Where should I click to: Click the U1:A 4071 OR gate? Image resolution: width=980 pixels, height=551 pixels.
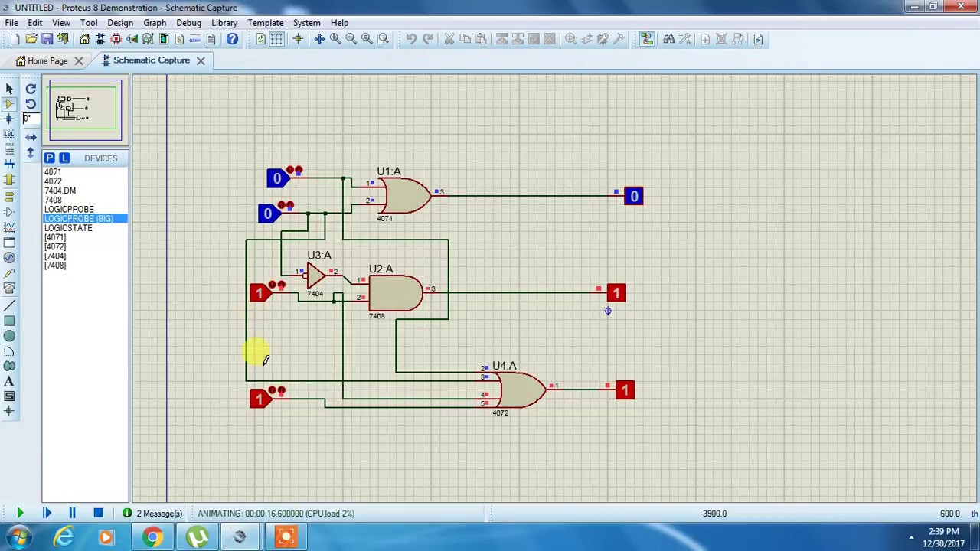pyautogui.click(x=406, y=196)
